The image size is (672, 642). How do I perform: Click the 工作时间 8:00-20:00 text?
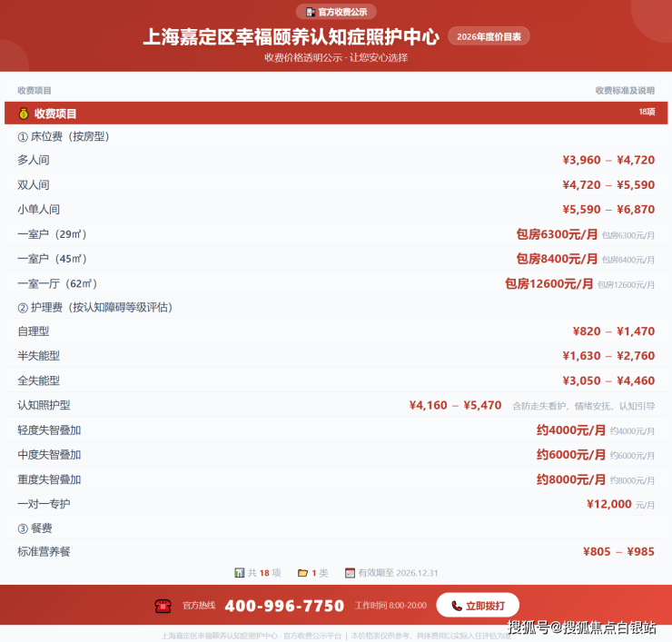pos(390,606)
